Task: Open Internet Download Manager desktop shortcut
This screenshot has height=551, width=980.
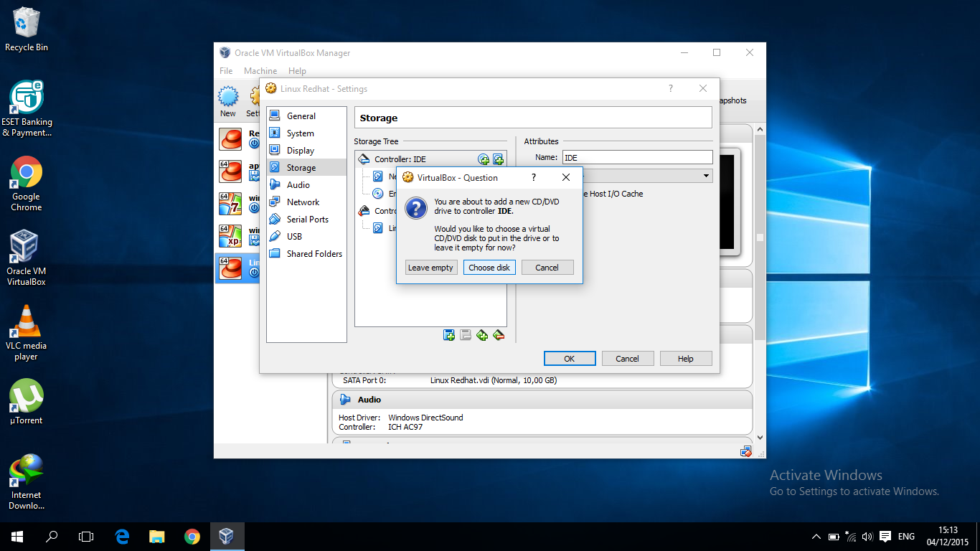Action: [x=27, y=482]
